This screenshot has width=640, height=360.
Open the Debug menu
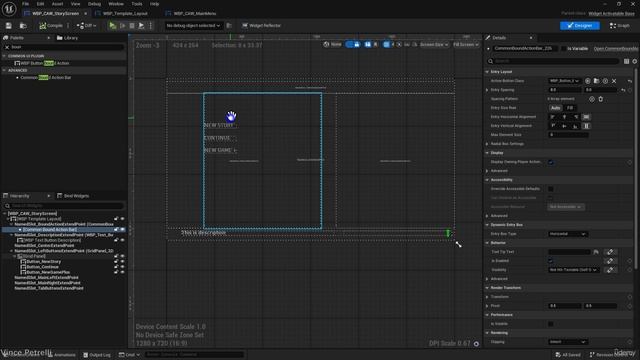pos(94,4)
